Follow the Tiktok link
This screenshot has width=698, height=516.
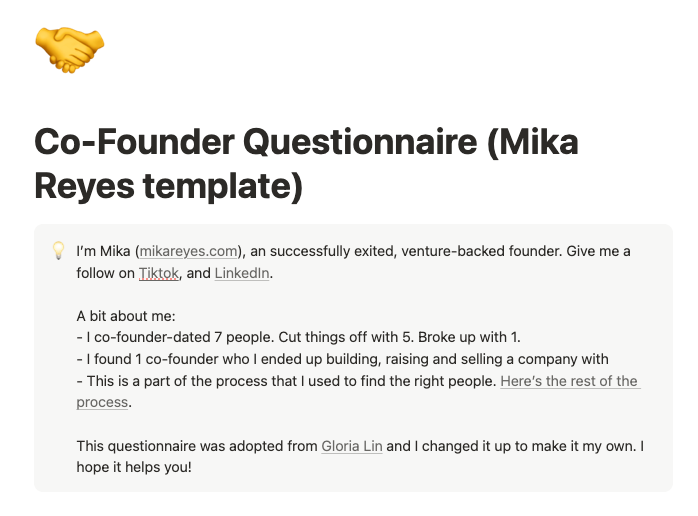(158, 272)
